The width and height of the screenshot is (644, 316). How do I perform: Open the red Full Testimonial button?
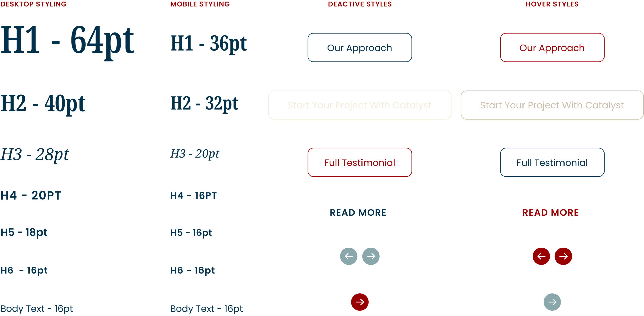(360, 162)
